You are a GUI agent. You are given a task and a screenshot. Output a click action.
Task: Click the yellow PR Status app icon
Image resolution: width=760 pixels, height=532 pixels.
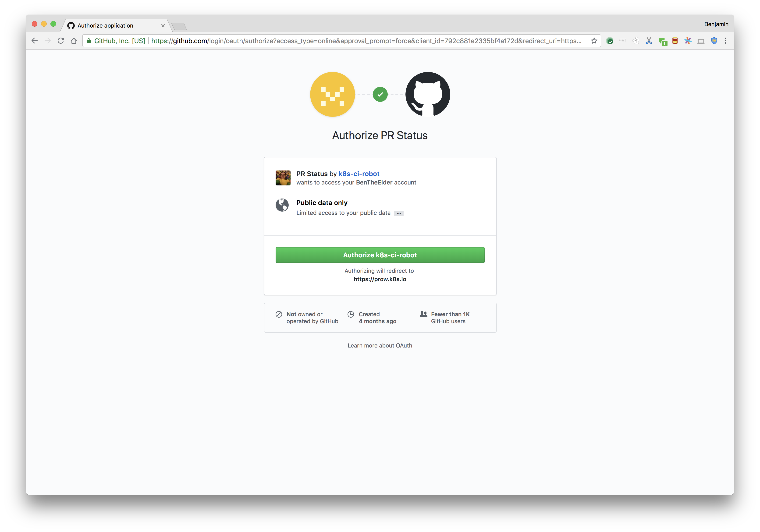click(x=332, y=94)
